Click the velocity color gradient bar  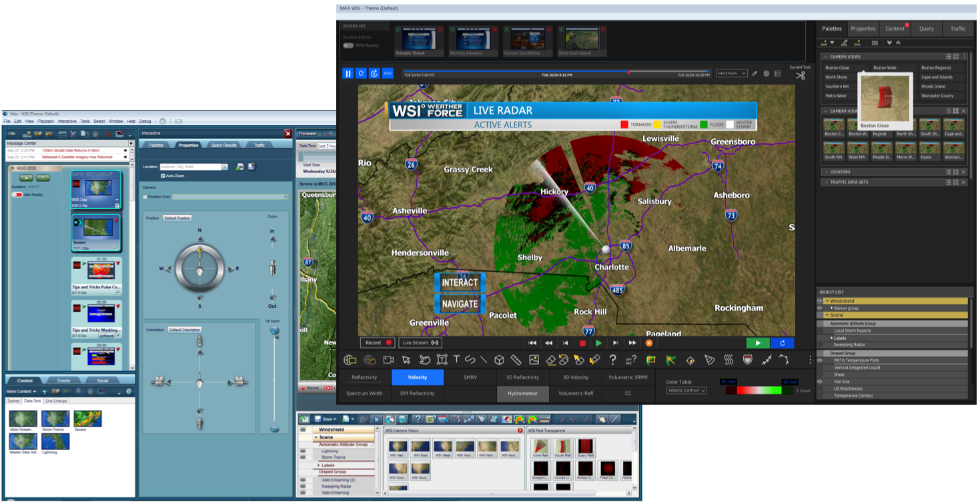tap(753, 390)
